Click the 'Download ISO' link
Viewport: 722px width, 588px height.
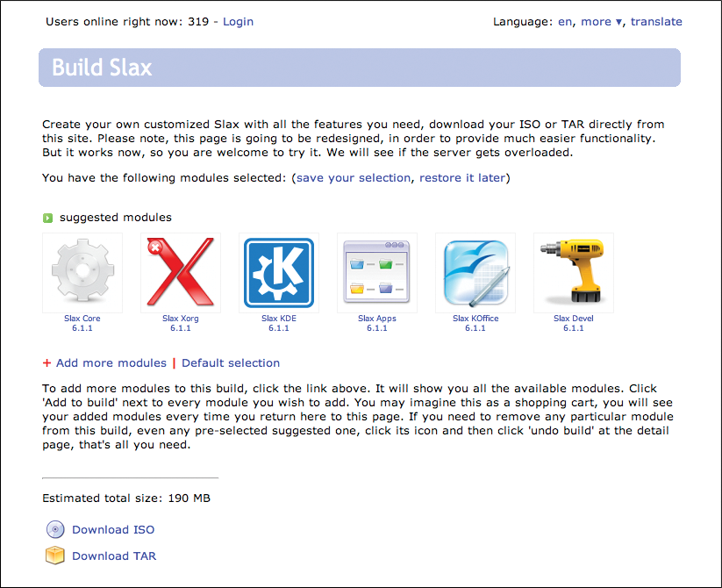tap(113, 529)
